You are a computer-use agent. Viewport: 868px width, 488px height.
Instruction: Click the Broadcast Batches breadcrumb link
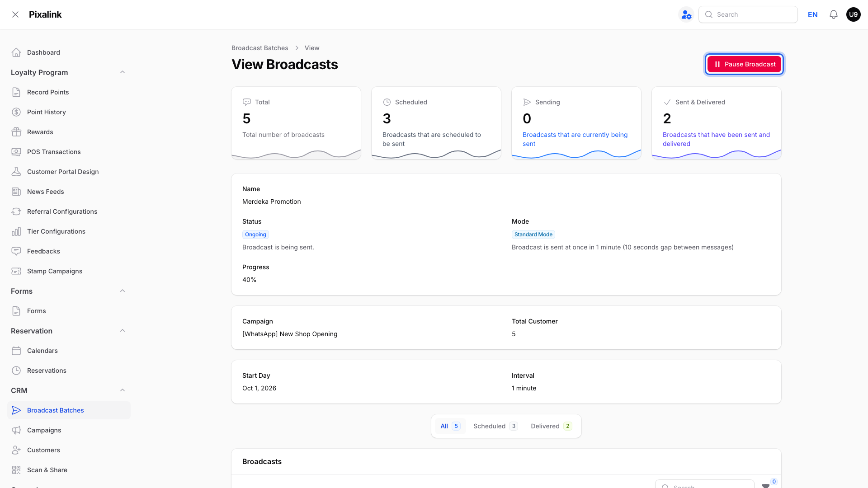tap(259, 48)
